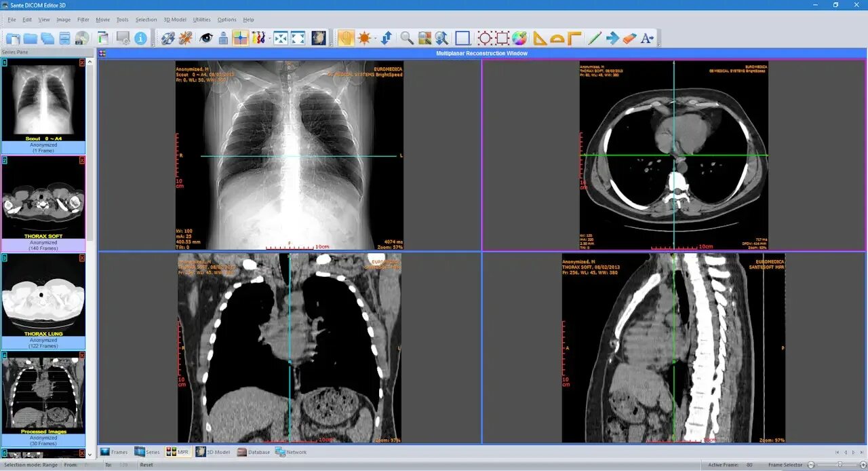Click the blue up-down arrows scroll tool

point(387,38)
